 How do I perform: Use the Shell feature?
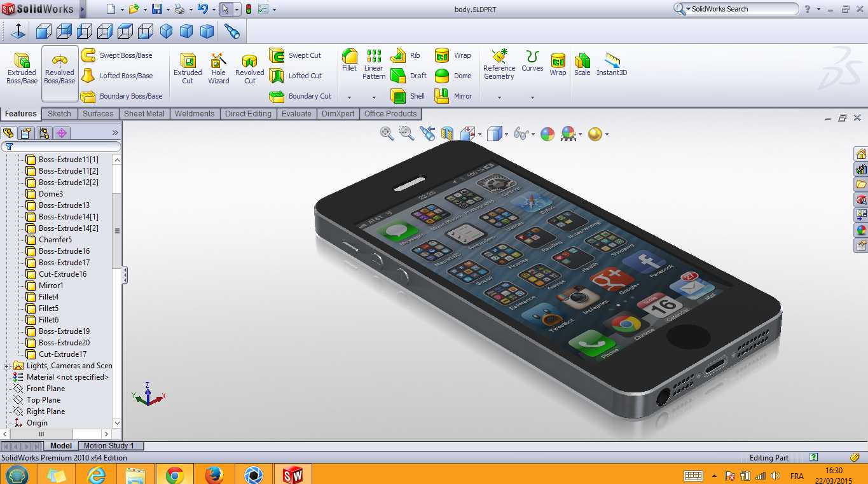408,96
